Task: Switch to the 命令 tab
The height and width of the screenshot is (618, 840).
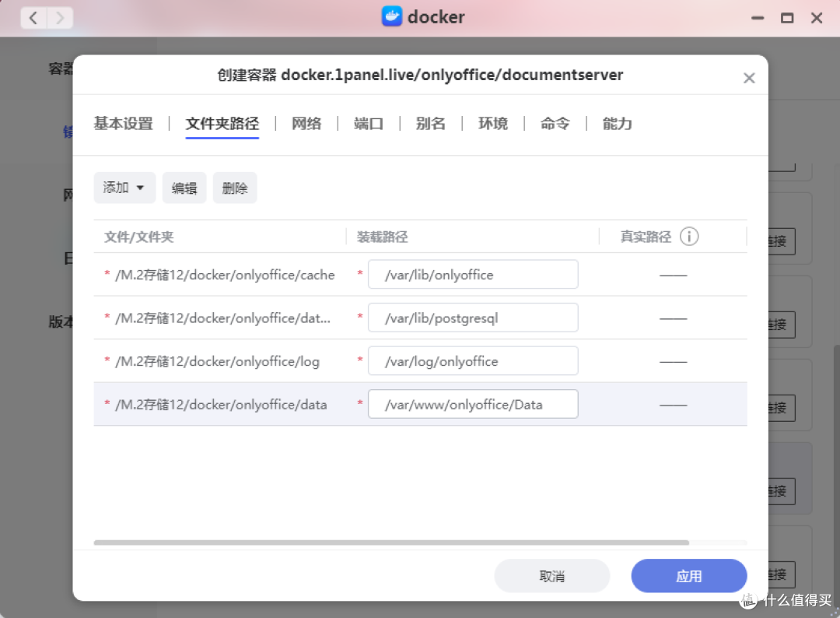Action: click(x=555, y=123)
